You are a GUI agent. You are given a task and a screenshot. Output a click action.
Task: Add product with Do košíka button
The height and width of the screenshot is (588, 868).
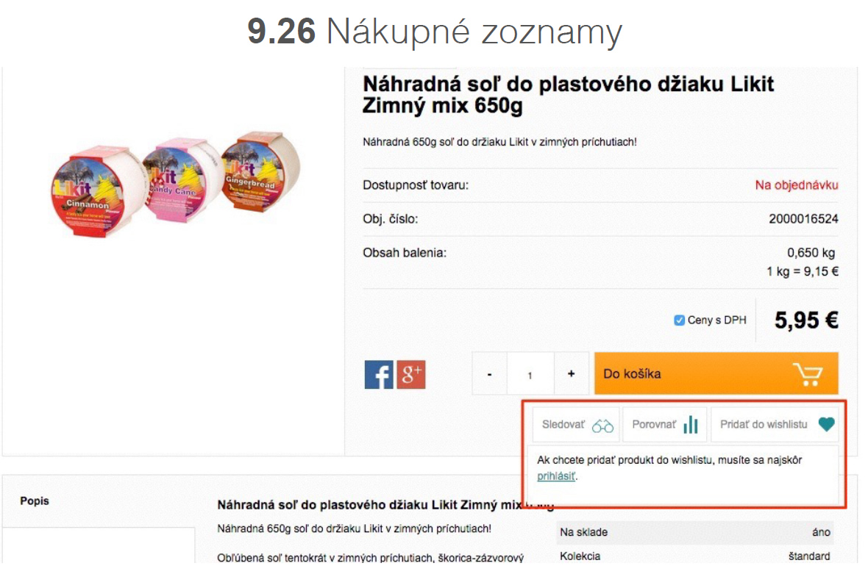click(716, 373)
